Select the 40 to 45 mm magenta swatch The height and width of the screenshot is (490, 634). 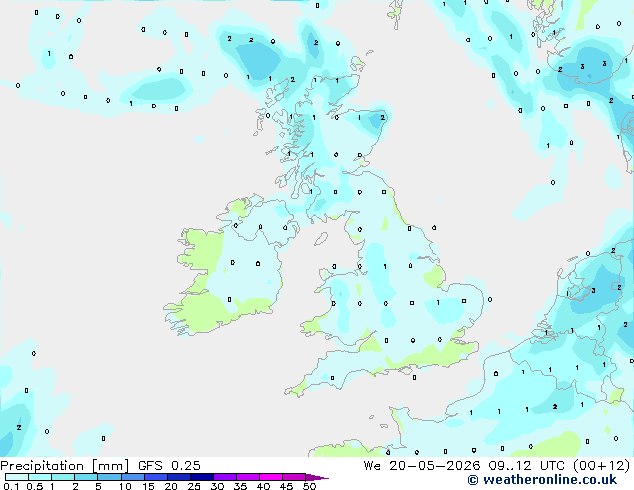click(x=271, y=477)
